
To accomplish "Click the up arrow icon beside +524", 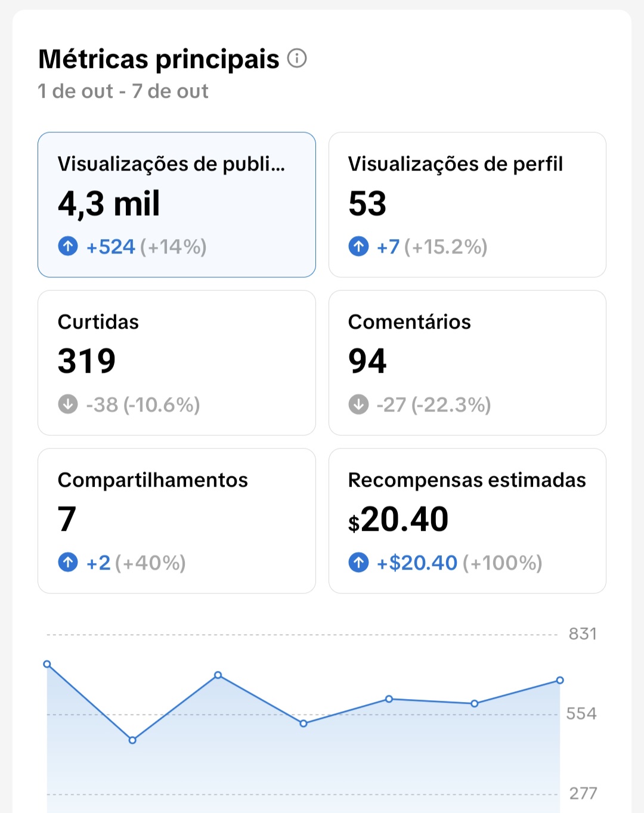I will (x=68, y=246).
